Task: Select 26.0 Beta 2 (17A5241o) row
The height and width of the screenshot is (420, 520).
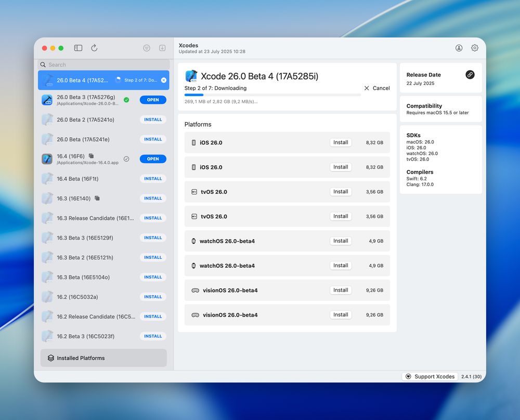Action: 103,120
